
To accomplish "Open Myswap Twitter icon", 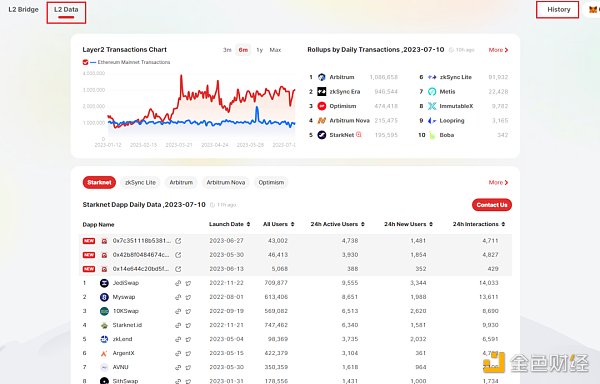I will click(188, 297).
